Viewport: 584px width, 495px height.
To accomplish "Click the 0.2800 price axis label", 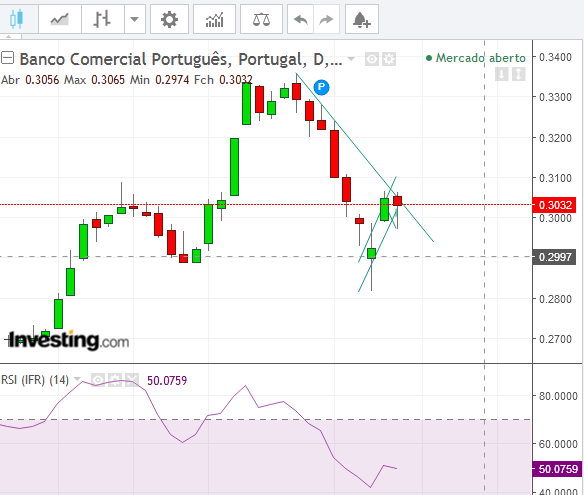I will (x=555, y=299).
